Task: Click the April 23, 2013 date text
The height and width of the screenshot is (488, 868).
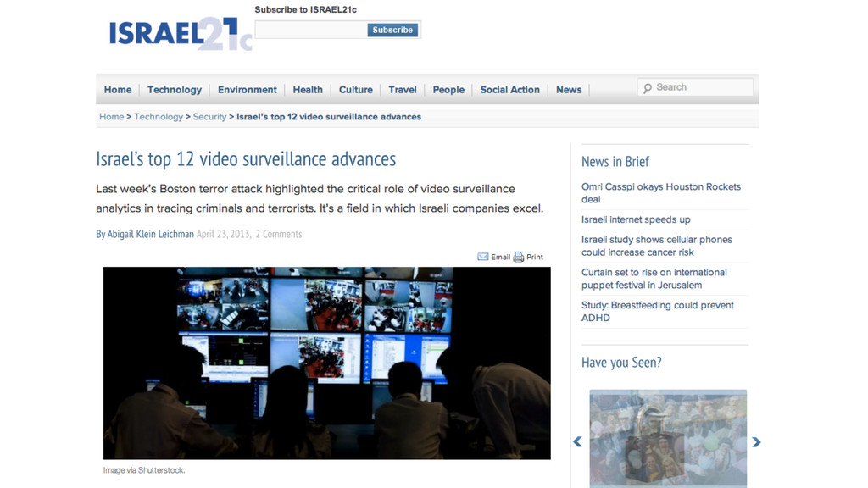Action: pyautogui.click(x=224, y=234)
